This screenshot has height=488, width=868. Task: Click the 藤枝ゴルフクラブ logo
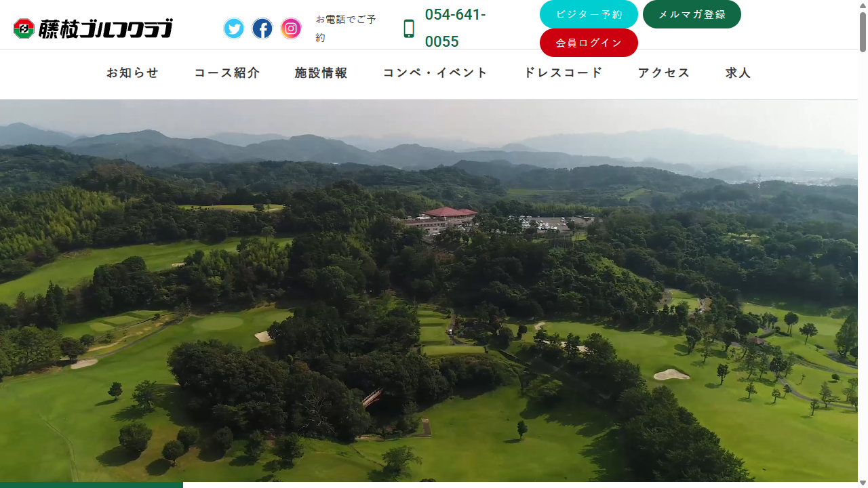point(93,28)
